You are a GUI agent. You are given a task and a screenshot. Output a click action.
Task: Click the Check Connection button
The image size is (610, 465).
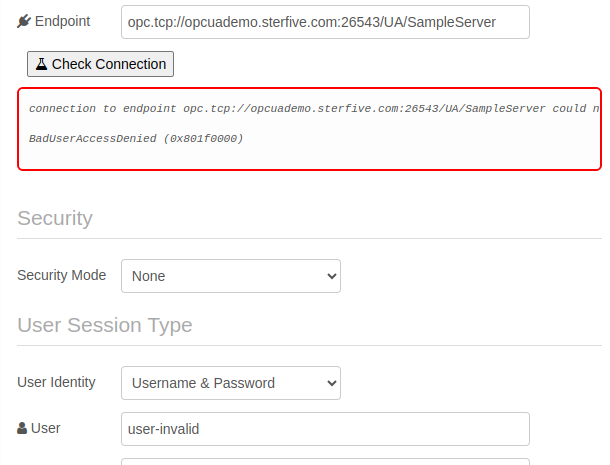tap(100, 64)
